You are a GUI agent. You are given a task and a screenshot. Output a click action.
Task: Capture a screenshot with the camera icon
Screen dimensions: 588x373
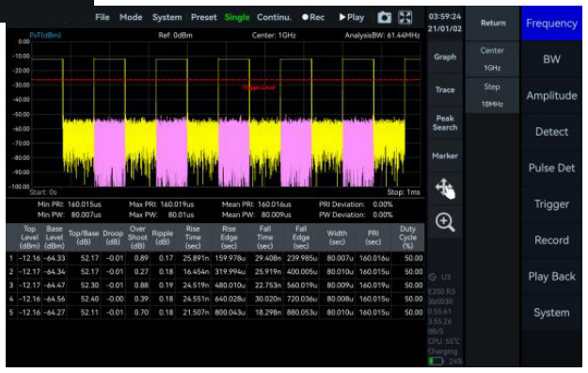coord(384,17)
